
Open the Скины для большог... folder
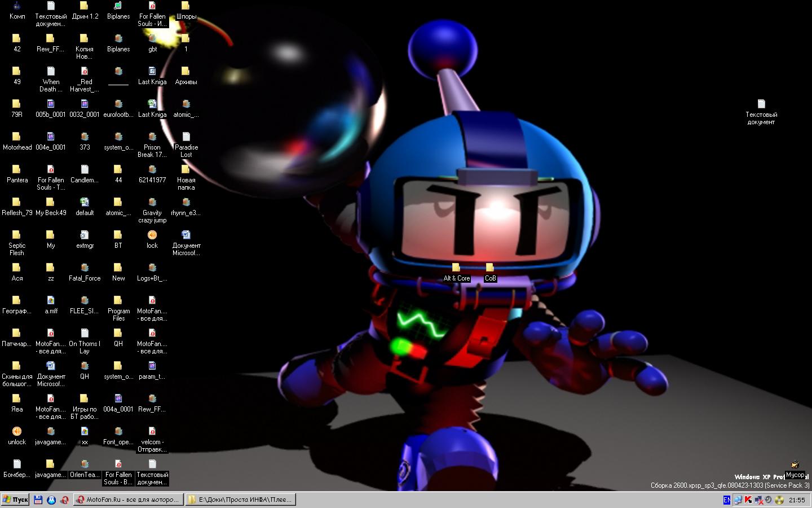(17, 374)
